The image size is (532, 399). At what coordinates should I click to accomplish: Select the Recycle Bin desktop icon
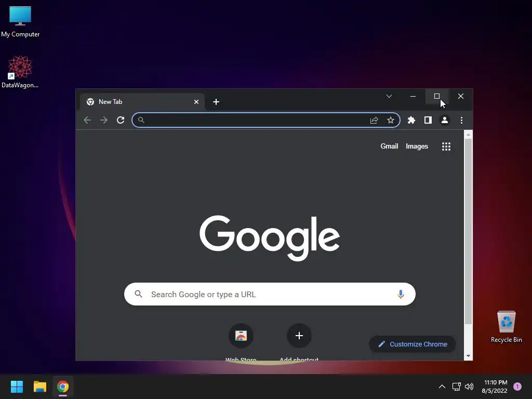tap(506, 327)
